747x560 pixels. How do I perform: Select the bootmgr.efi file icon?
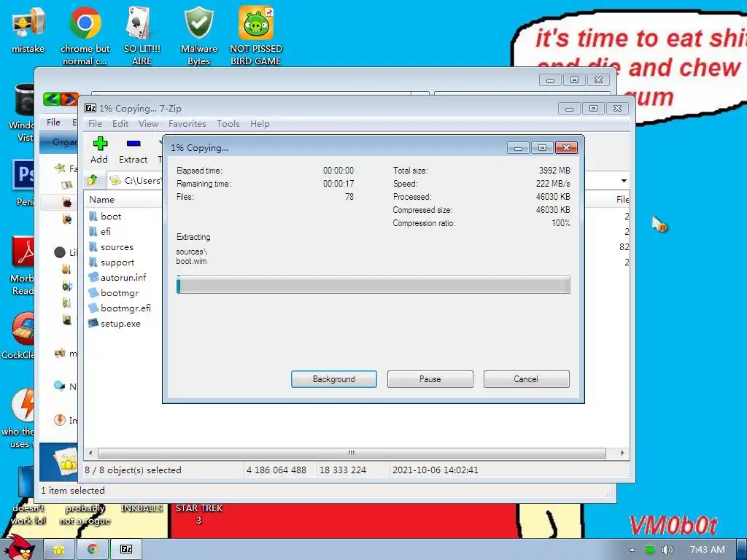point(93,308)
